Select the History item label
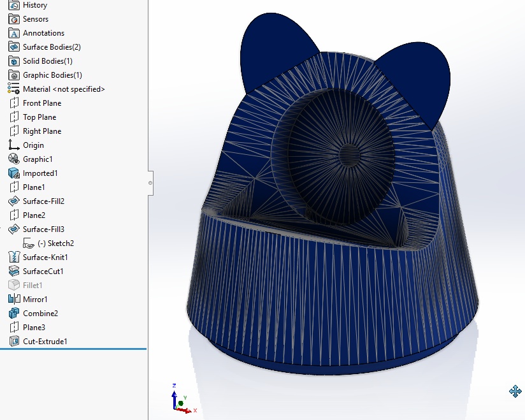The height and width of the screenshot is (420, 525). 35,5
